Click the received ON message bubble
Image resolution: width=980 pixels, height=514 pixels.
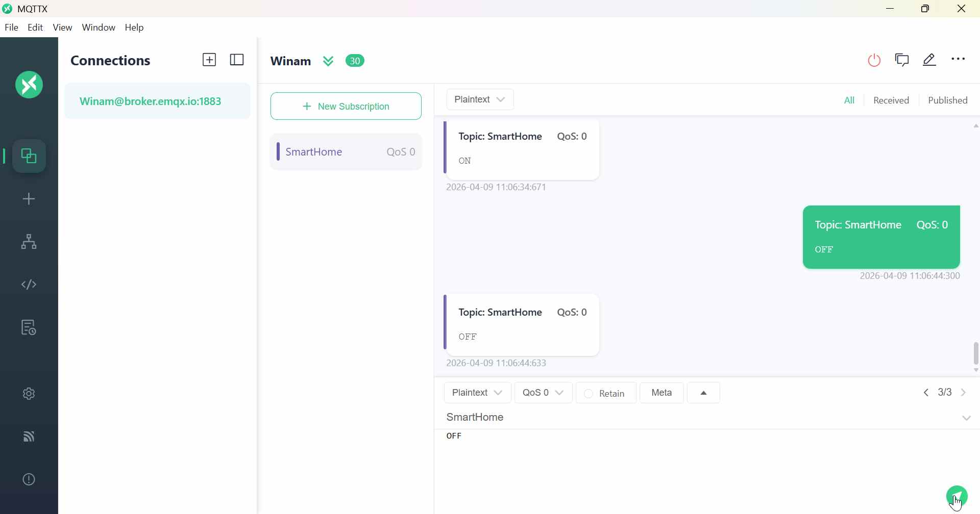point(522,149)
